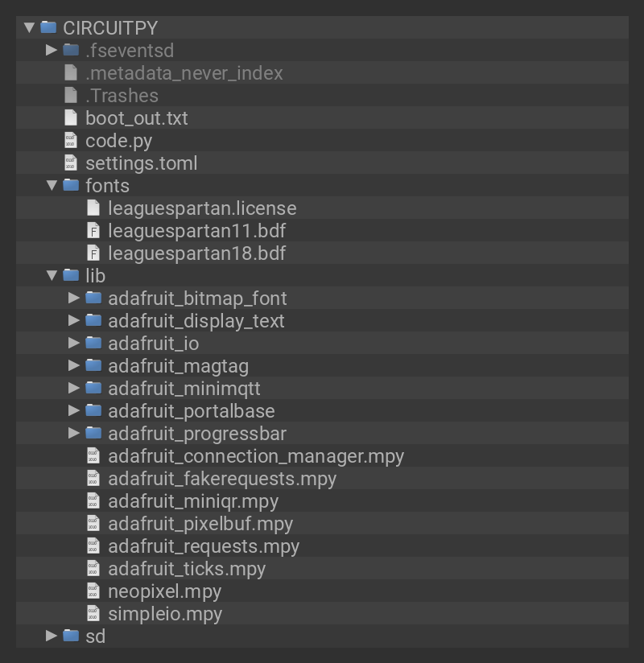Image resolution: width=644 pixels, height=663 pixels.
Task: Select the adafruit_minimqtt folder name
Action: (x=184, y=389)
